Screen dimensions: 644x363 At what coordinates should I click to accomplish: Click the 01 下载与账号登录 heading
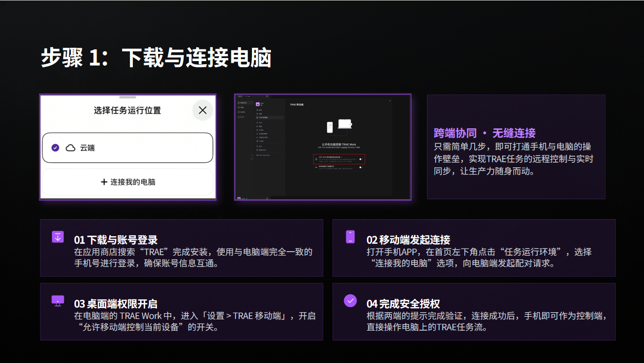point(115,240)
